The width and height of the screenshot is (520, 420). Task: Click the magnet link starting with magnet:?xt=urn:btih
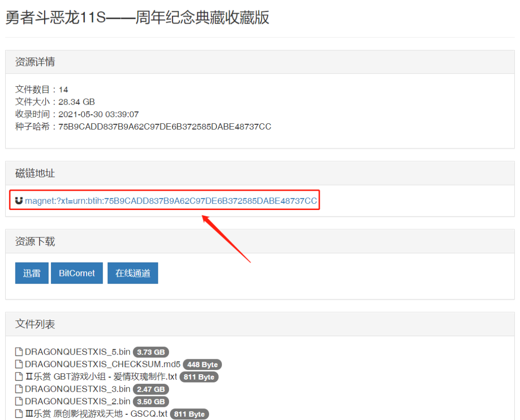[x=171, y=201]
